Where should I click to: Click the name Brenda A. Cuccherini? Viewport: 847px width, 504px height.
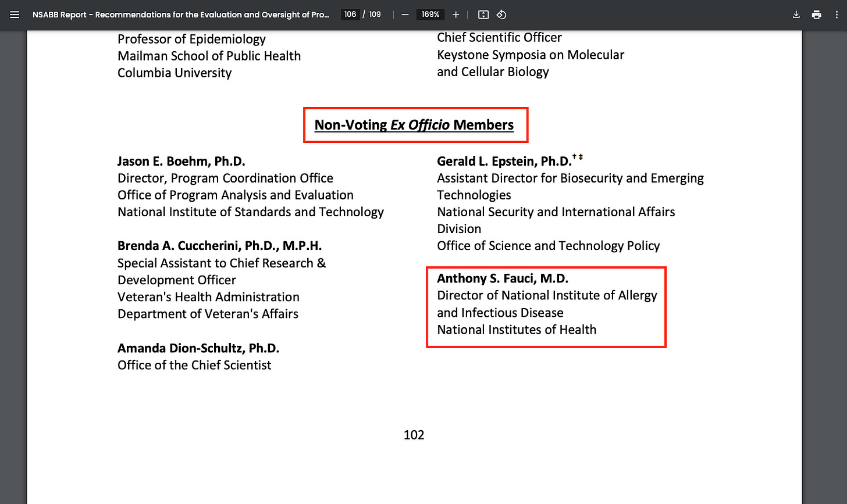(220, 246)
